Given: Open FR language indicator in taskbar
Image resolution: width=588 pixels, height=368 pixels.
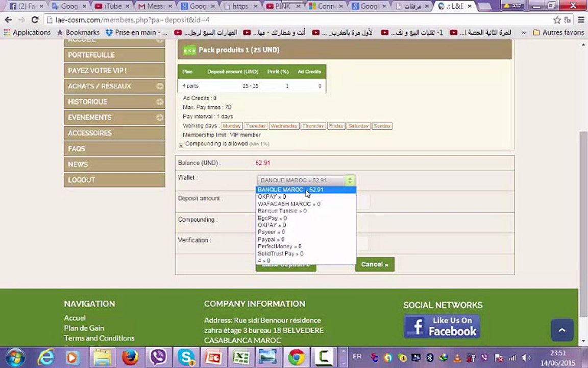Looking at the screenshot, I should coord(357,356).
